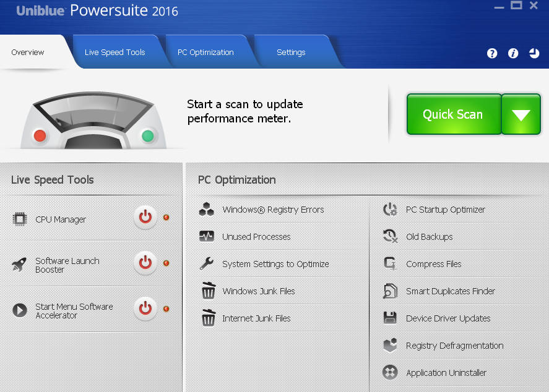Enable Software Launch Booster power switch
The width and height of the screenshot is (549, 392).
click(x=145, y=263)
